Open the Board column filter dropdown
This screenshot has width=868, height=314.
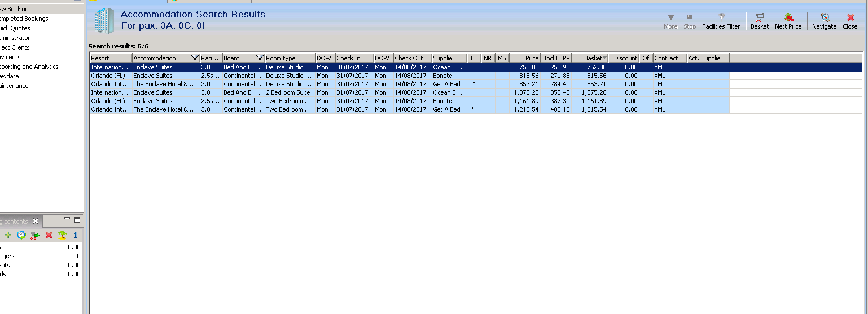click(260, 58)
